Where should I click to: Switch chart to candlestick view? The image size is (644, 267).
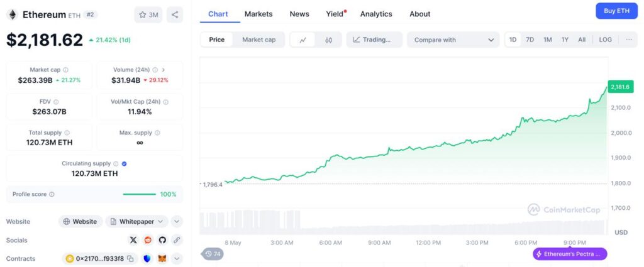pos(328,40)
